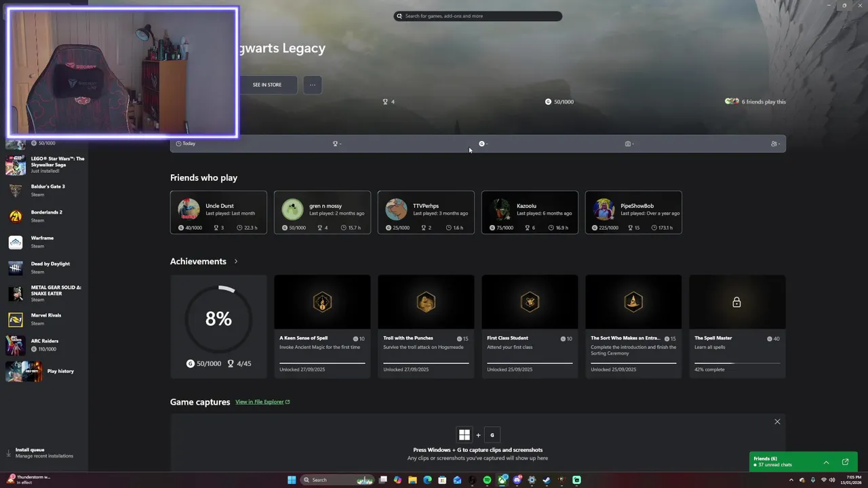Open the Achievements heading
This screenshot has height=488, width=868.
(198, 262)
